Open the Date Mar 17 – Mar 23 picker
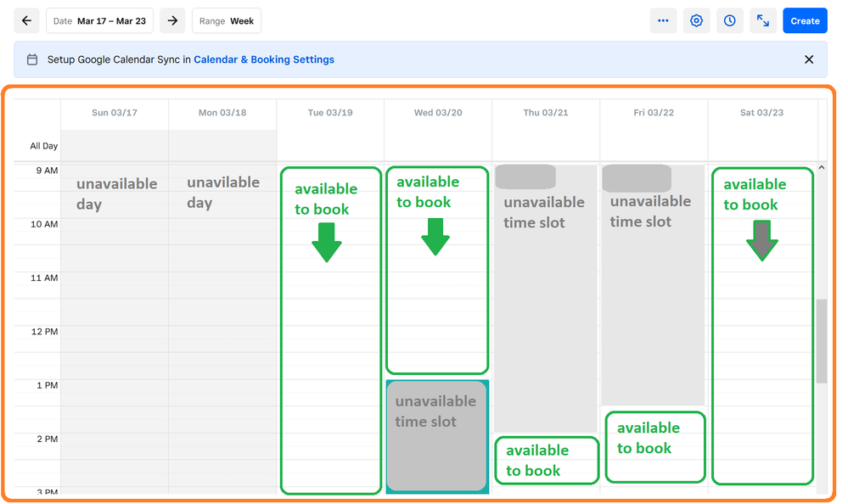The width and height of the screenshot is (848, 504). pos(99,21)
